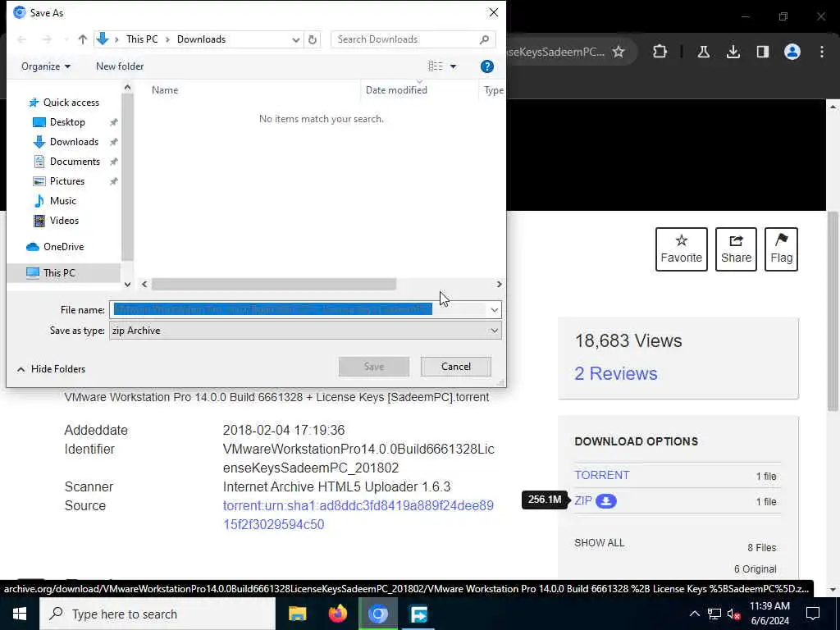Refresh the Downloads folder view
Viewport: 840px width, 630px height.
(313, 39)
